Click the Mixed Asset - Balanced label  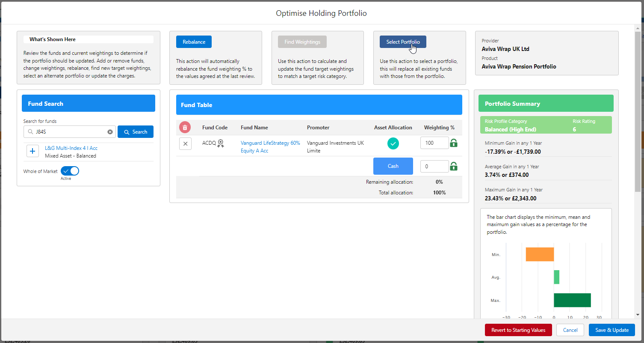pyautogui.click(x=71, y=156)
